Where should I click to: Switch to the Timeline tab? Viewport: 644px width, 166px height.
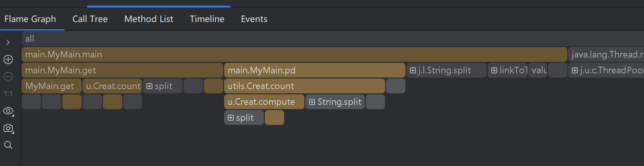click(207, 19)
